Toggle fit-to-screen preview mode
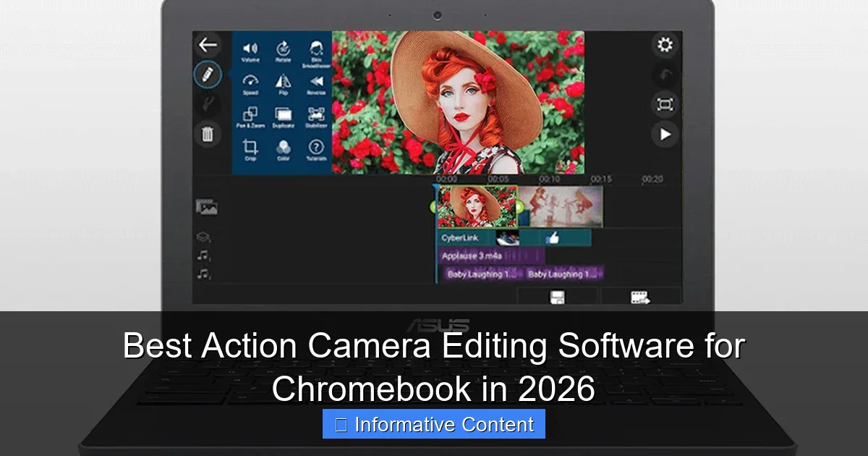Screen dimensions: 868x456 pyautogui.click(x=665, y=104)
